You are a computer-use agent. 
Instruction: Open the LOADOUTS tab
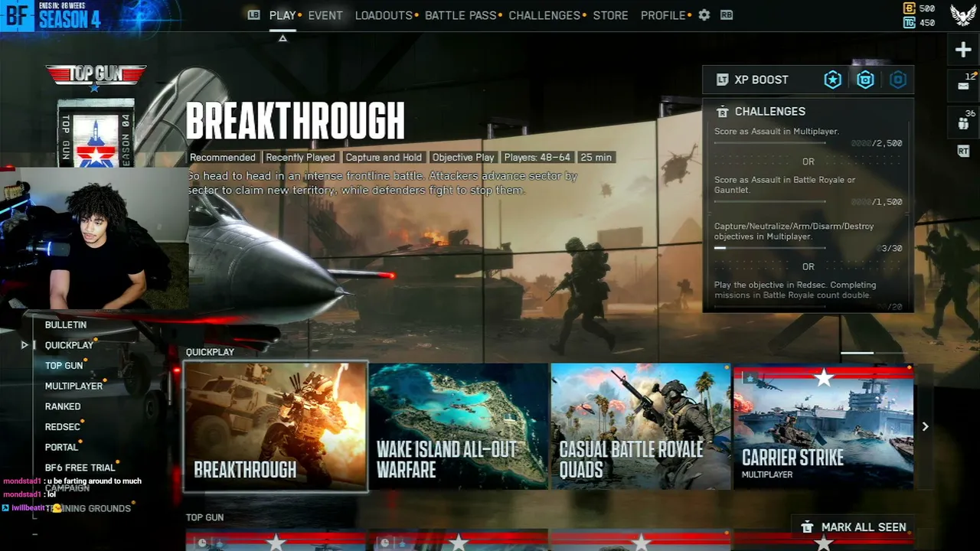[384, 15]
